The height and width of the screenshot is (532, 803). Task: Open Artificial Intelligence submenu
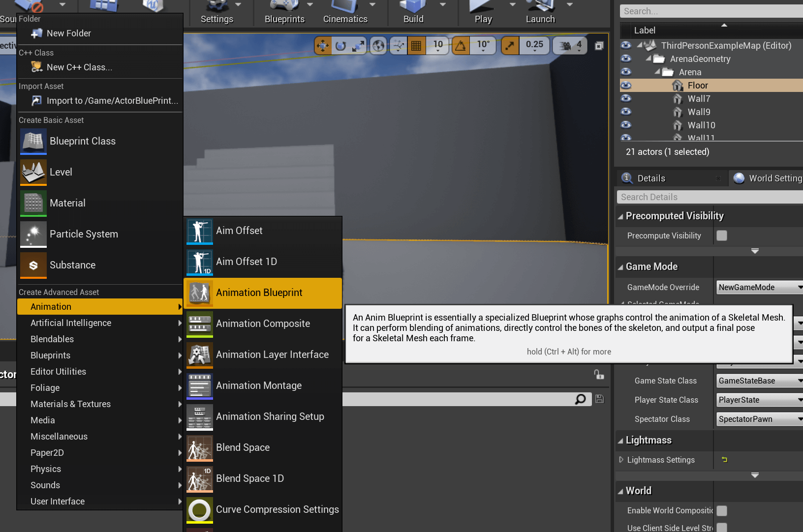(100, 323)
